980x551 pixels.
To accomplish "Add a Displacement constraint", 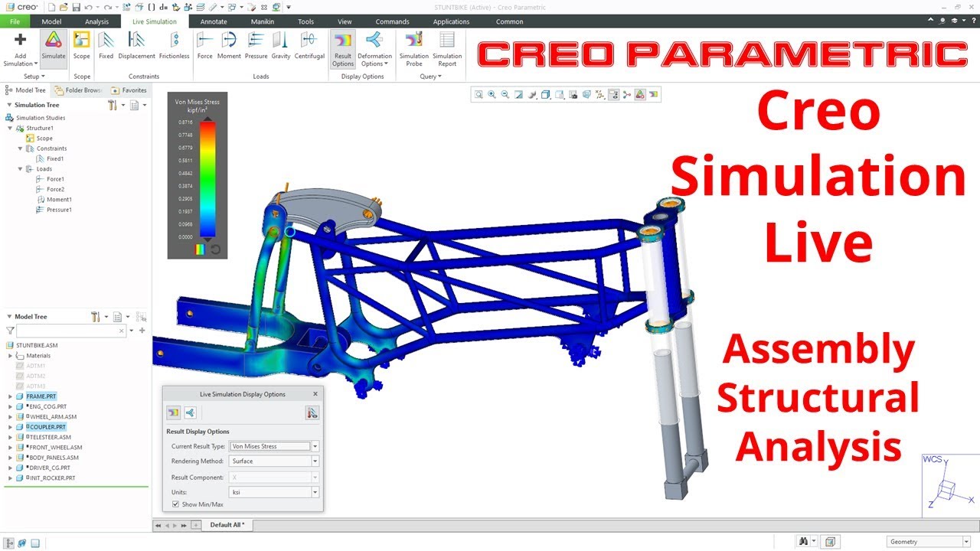I will 136,47.
